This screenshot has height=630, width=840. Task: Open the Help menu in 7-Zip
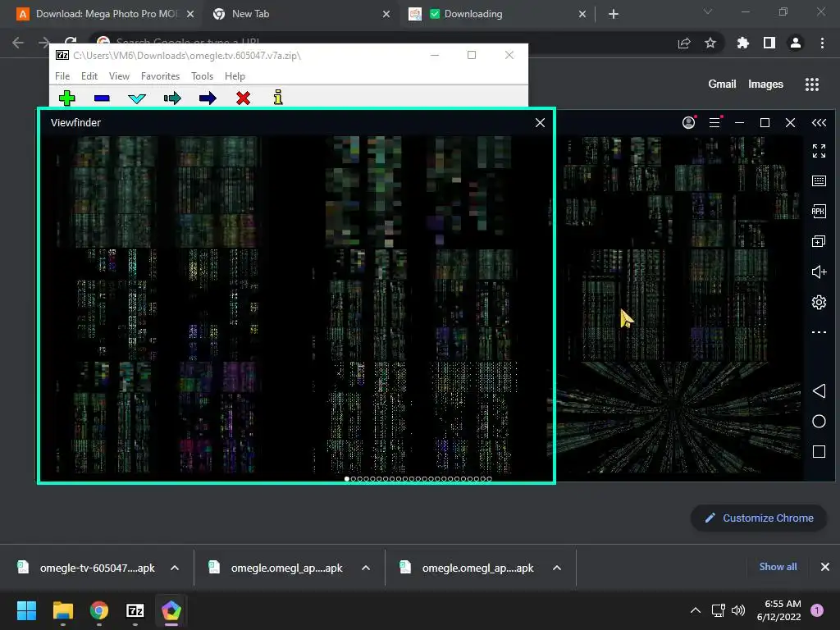tap(235, 76)
